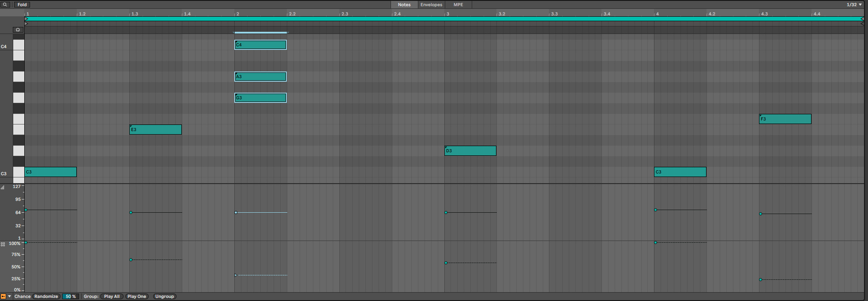The height and width of the screenshot is (301, 868).
Task: Click ruler position 4.3
Action: click(x=764, y=14)
